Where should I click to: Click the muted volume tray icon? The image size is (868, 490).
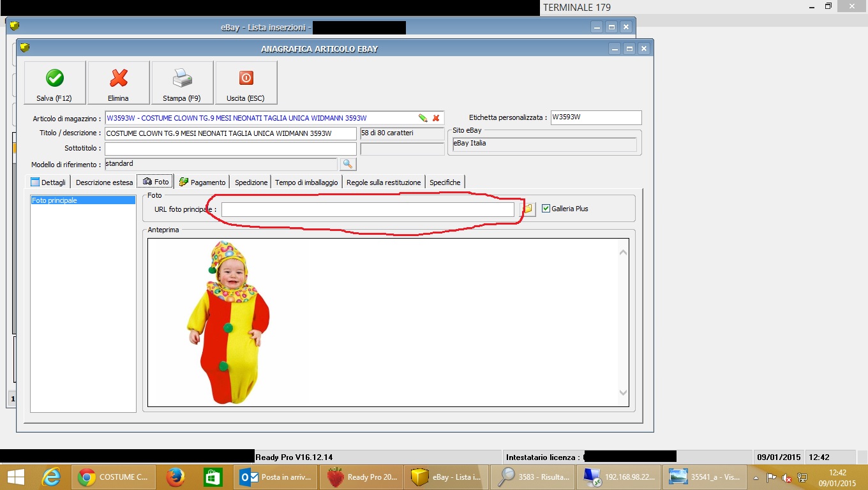[786, 477]
